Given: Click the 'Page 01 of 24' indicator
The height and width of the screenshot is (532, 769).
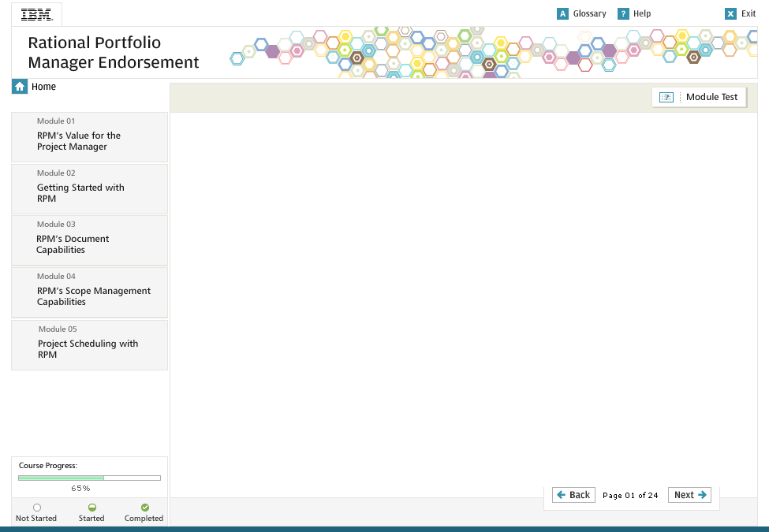Looking at the screenshot, I should pos(630,495).
